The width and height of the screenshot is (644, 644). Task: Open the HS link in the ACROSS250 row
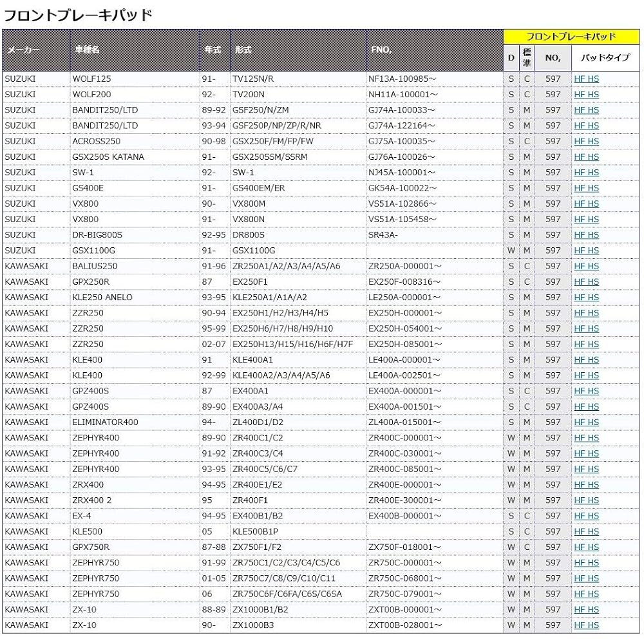click(592, 141)
